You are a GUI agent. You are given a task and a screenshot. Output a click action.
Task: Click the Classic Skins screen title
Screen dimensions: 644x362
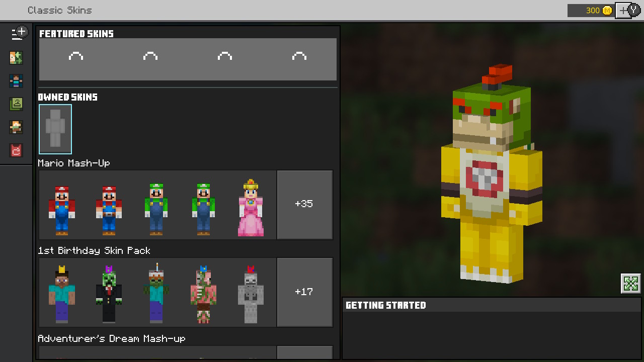coord(60,10)
